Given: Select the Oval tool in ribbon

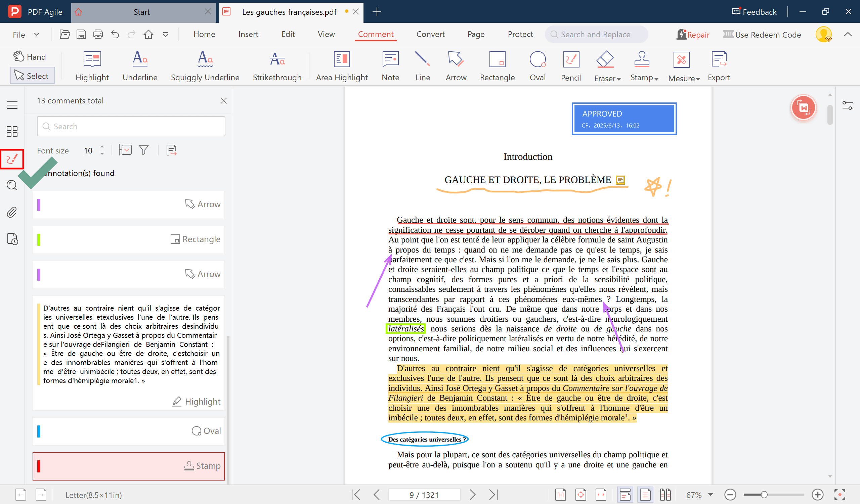Looking at the screenshot, I should (x=537, y=66).
